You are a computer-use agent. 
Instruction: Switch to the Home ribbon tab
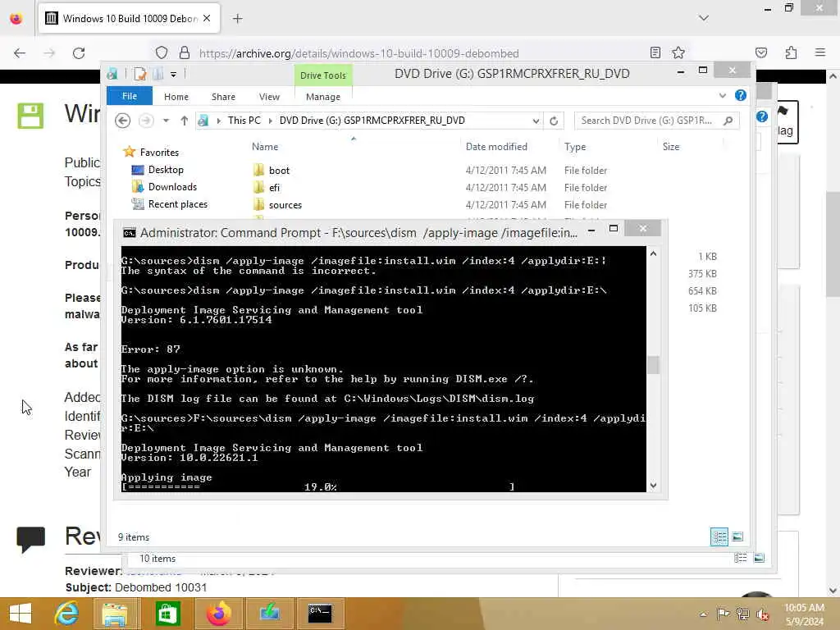tap(176, 97)
